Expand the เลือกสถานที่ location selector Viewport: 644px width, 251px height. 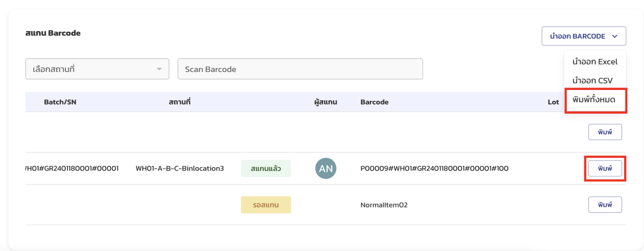(97, 69)
